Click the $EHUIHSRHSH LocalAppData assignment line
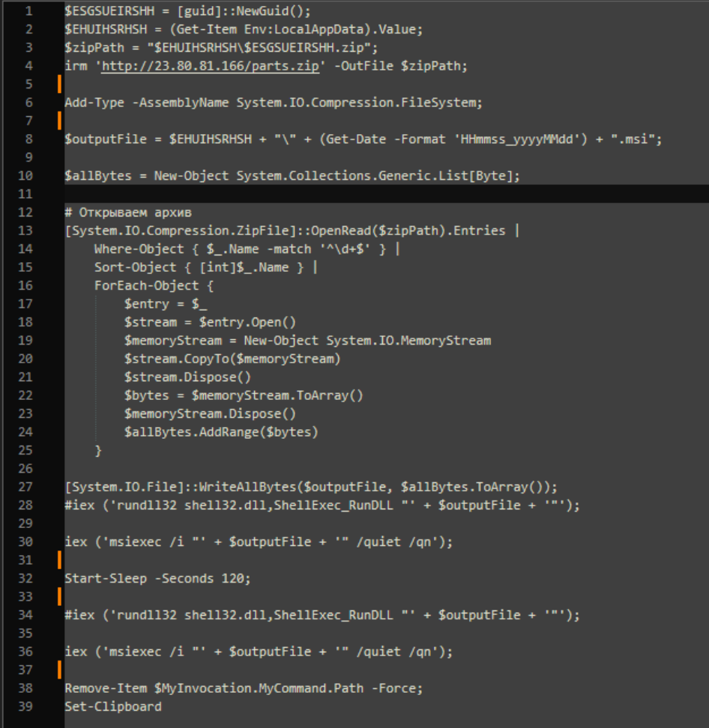The width and height of the screenshot is (709, 728). 244,29
